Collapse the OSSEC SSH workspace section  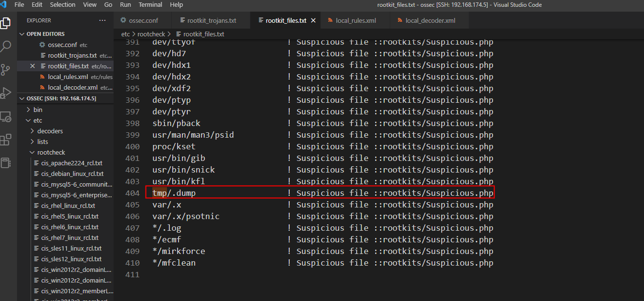pyautogui.click(x=22, y=98)
